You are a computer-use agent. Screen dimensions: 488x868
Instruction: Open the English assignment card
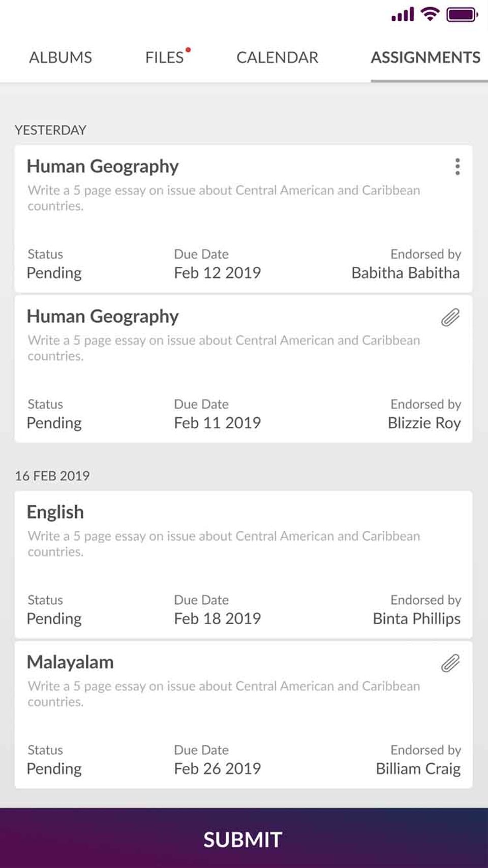tap(243, 564)
